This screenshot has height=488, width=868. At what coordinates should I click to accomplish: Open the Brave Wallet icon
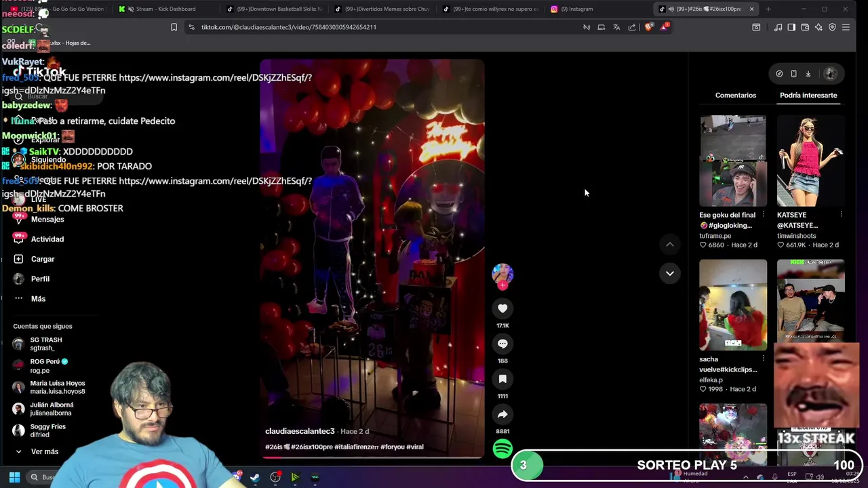(x=805, y=27)
